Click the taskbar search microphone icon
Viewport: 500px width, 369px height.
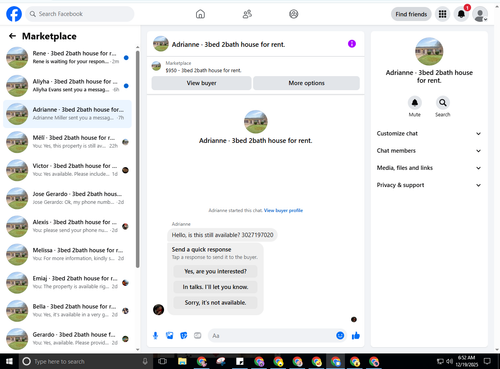[145, 361]
